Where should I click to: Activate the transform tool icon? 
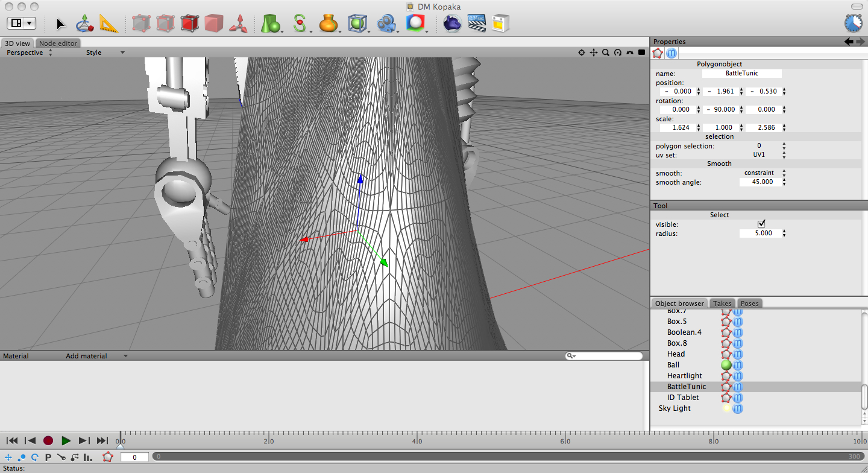click(84, 24)
